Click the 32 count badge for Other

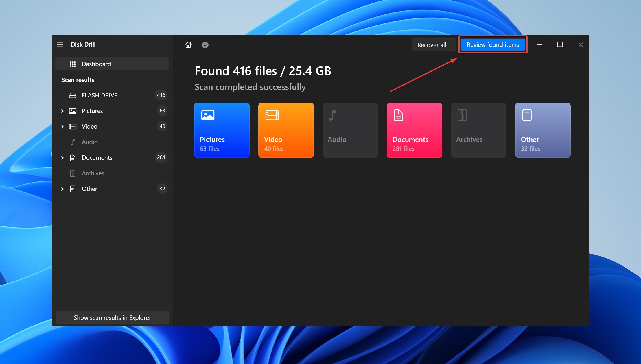[162, 189]
